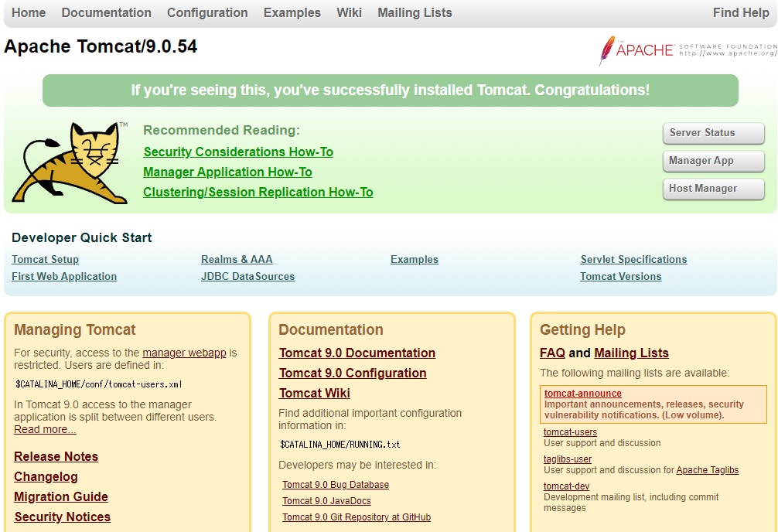
Task: Open the FAQ link in Getting Help
Action: coord(552,353)
